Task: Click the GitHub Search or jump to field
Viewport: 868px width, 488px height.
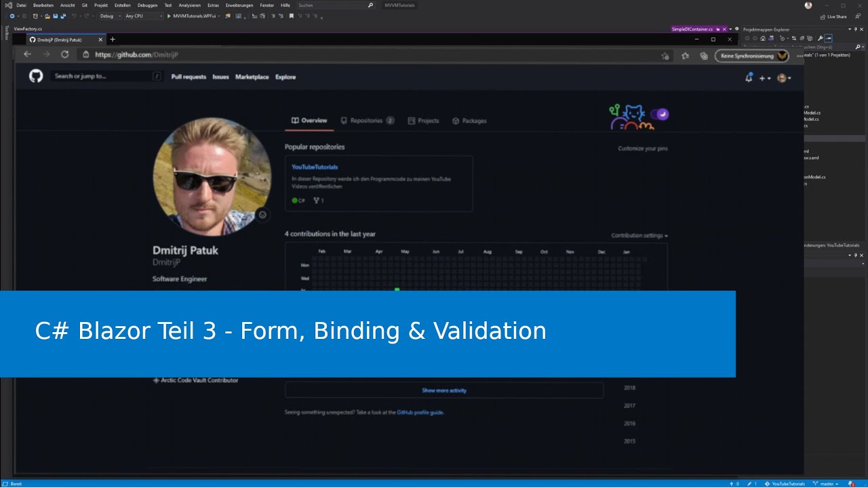Action: click(106, 76)
